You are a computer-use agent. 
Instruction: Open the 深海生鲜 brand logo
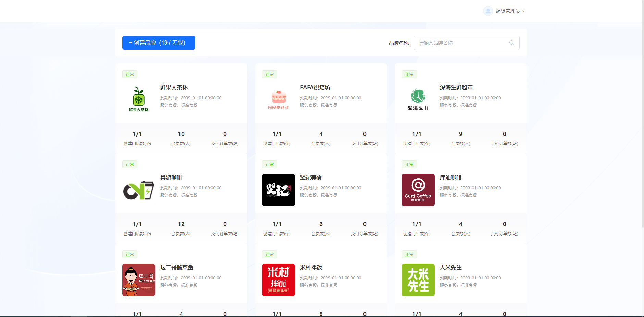418,100
